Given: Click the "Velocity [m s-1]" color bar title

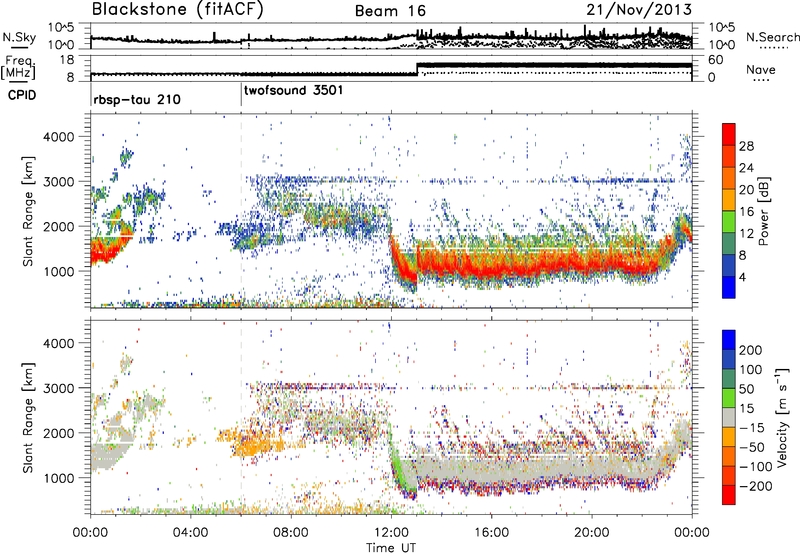Looking at the screenshot, I should (781, 418).
